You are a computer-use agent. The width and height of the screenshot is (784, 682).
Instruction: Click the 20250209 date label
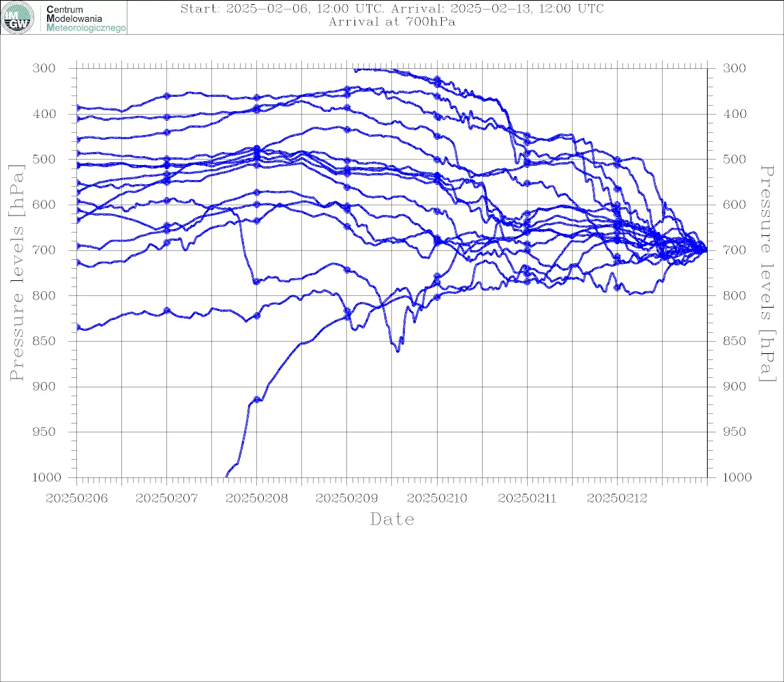[346, 499]
